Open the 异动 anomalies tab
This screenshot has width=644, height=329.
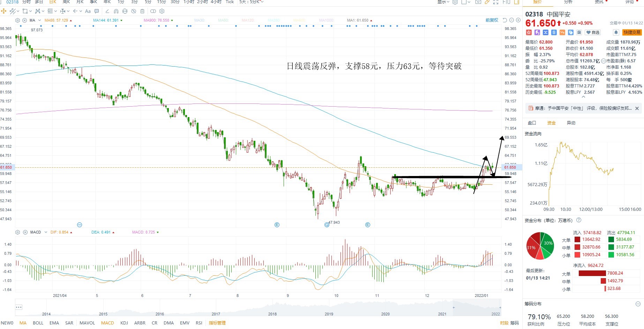tap(571, 123)
